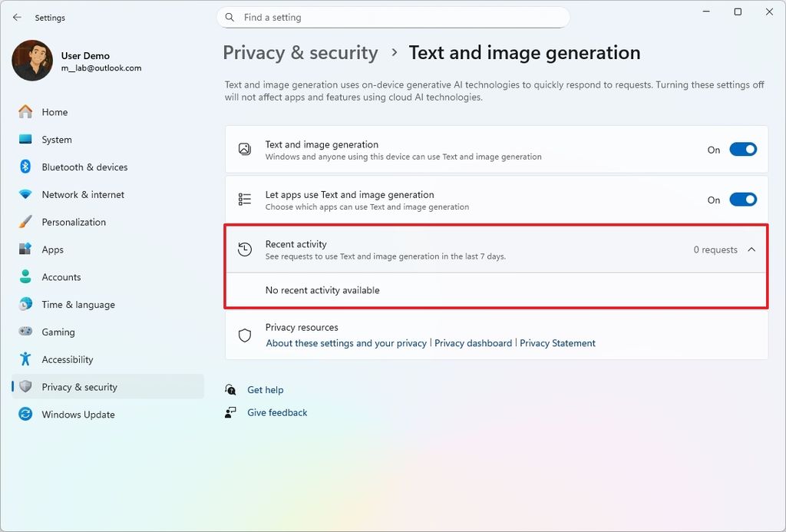The height and width of the screenshot is (532, 786).
Task: Click the search magnifier icon
Action: tap(230, 18)
